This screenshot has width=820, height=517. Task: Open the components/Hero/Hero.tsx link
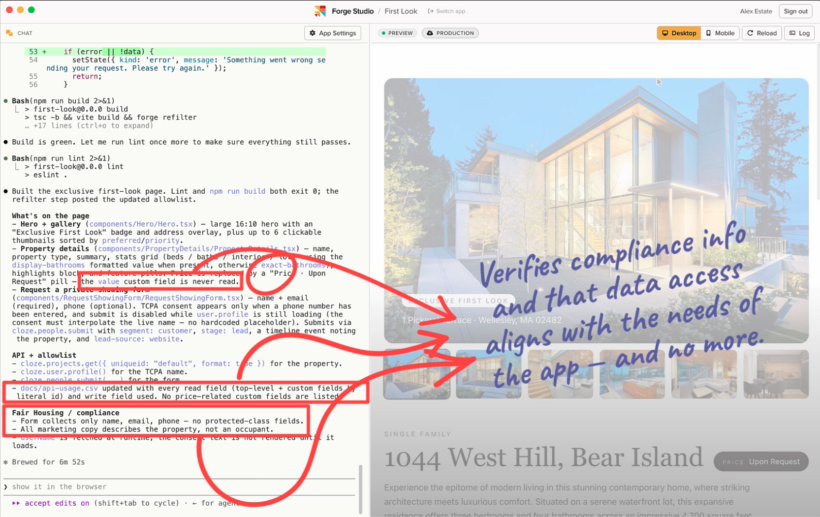(141, 224)
